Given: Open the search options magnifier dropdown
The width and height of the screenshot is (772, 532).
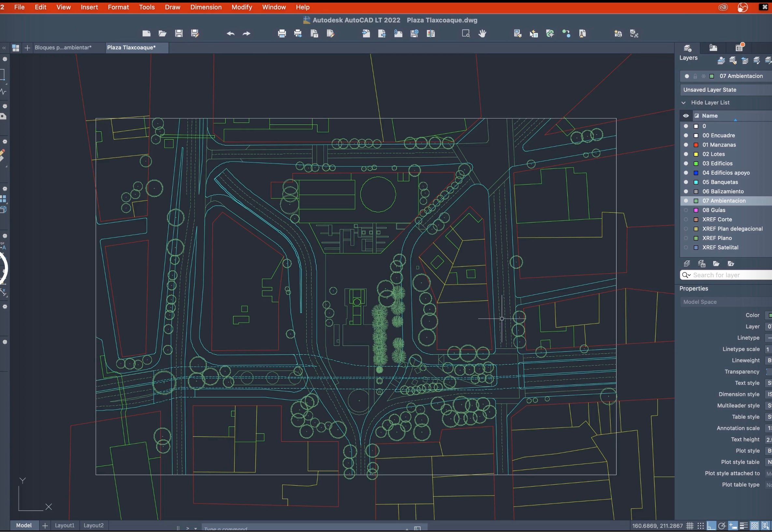Looking at the screenshot, I should pyautogui.click(x=686, y=275).
